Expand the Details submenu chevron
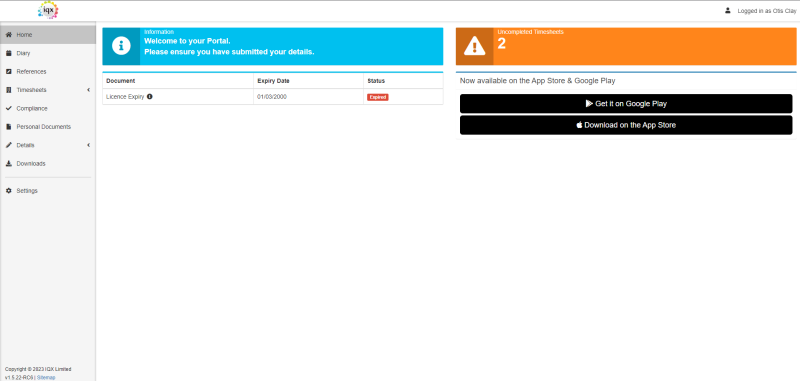The image size is (800, 381). pyautogui.click(x=89, y=145)
